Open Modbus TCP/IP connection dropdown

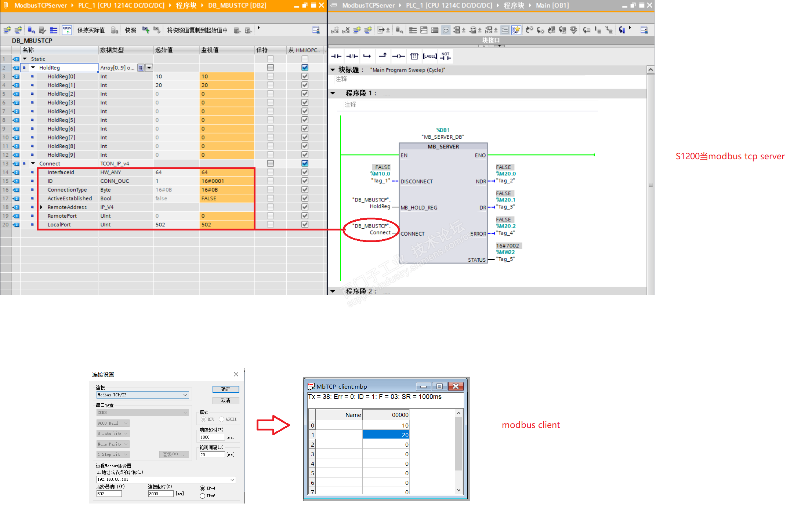click(185, 395)
